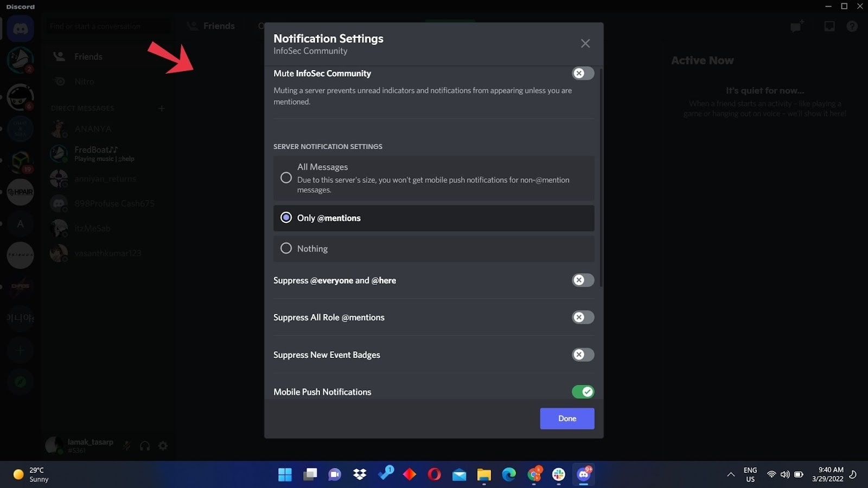Open weather widget showing 29°C Sunny

(31, 474)
